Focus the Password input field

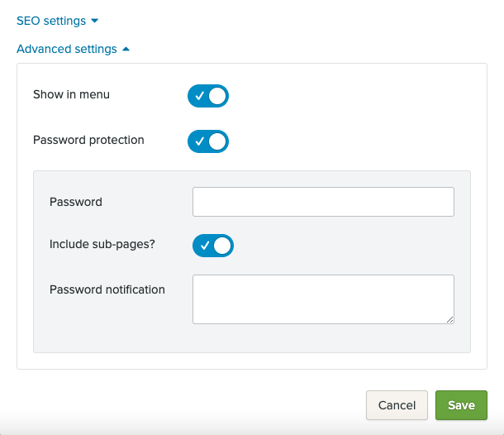click(x=323, y=202)
